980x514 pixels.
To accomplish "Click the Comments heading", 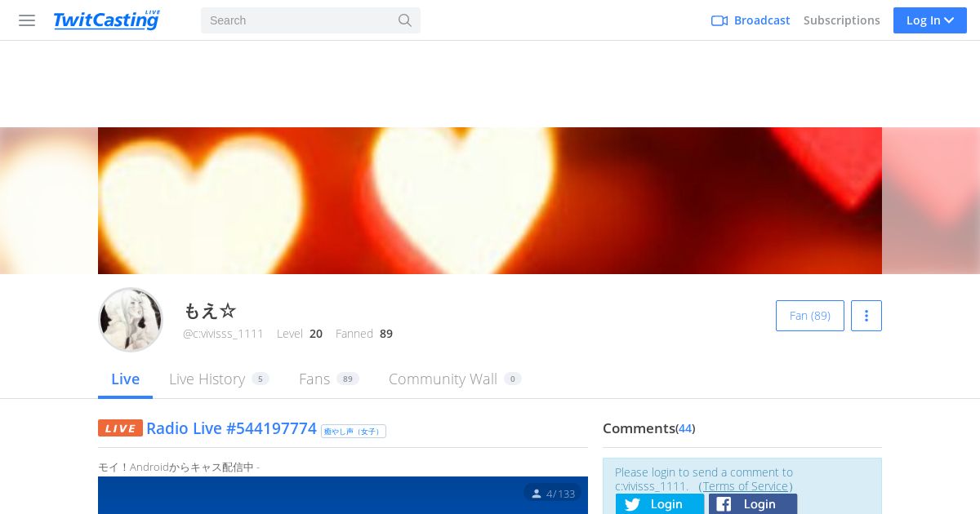I will coord(639,428).
